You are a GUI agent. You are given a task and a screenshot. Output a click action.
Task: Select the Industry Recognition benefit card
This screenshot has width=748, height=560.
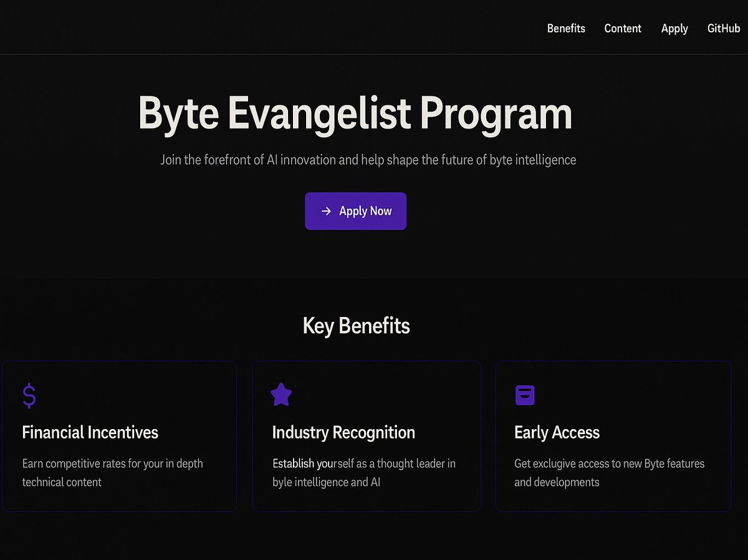tap(366, 436)
